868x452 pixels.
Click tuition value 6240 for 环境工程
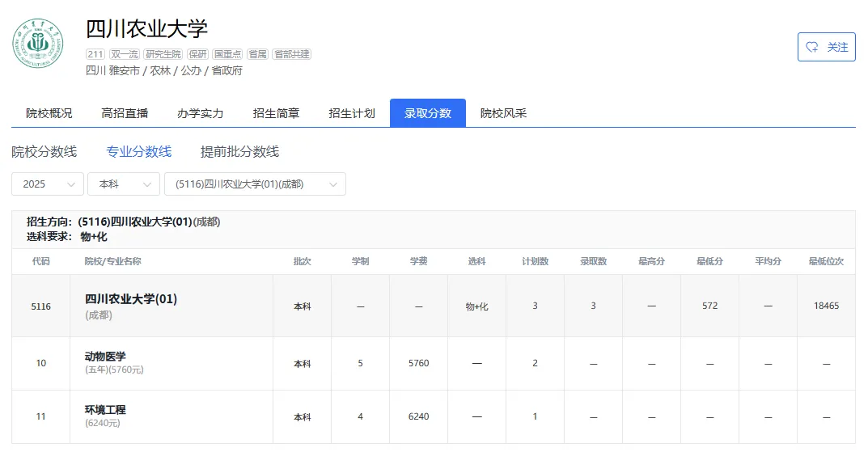(418, 416)
